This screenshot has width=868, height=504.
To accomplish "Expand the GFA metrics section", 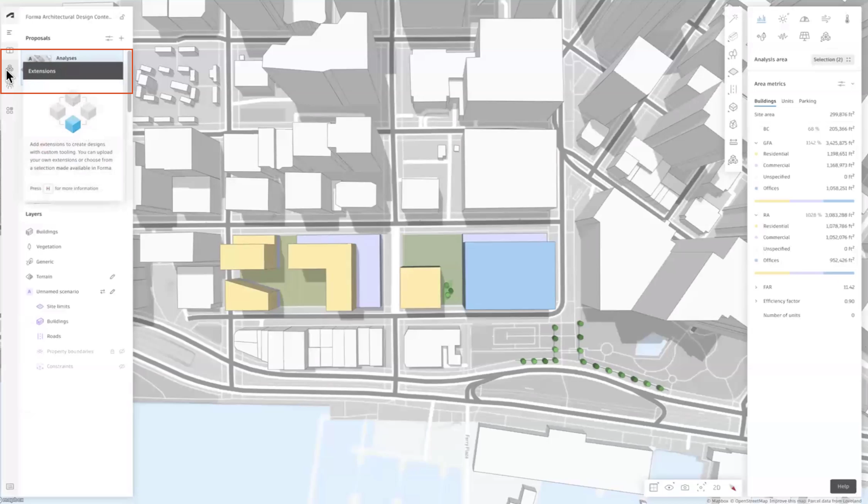I will click(757, 143).
